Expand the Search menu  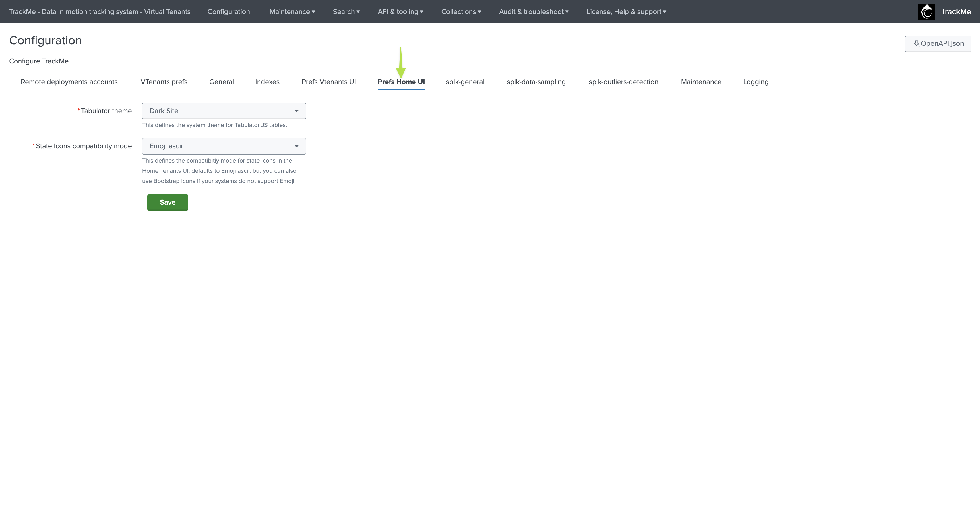point(346,11)
